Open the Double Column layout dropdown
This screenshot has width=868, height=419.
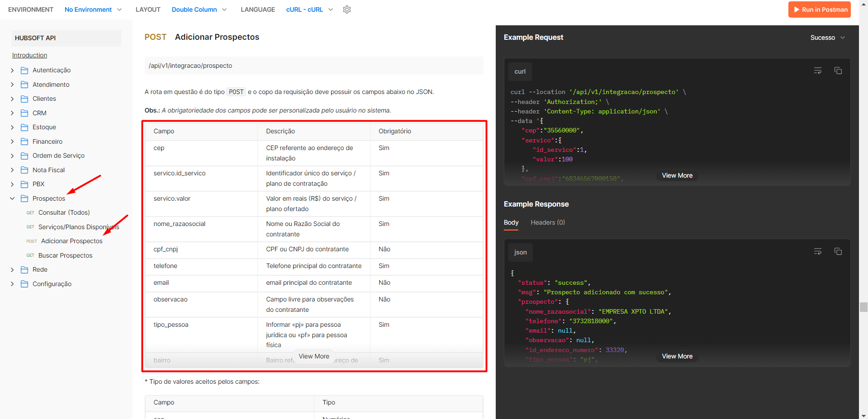tap(199, 9)
